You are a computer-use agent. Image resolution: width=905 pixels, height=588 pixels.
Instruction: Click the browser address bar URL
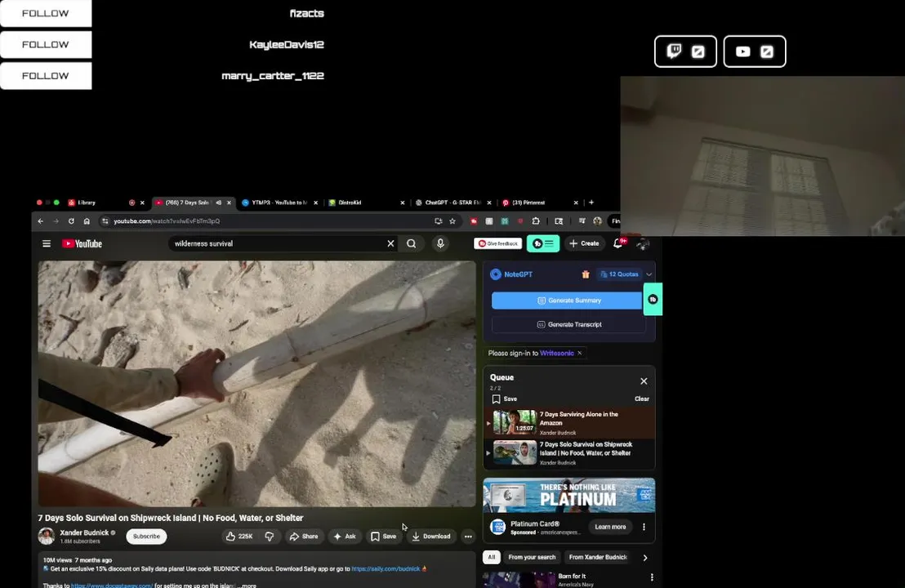(167, 221)
